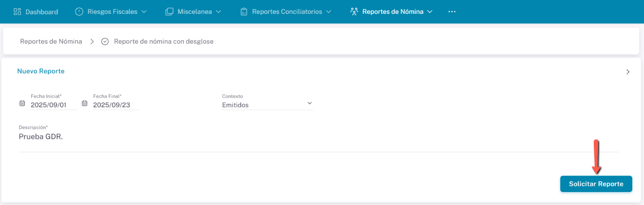Expand the Riesgos Fiscales dropdown chevron

144,12
